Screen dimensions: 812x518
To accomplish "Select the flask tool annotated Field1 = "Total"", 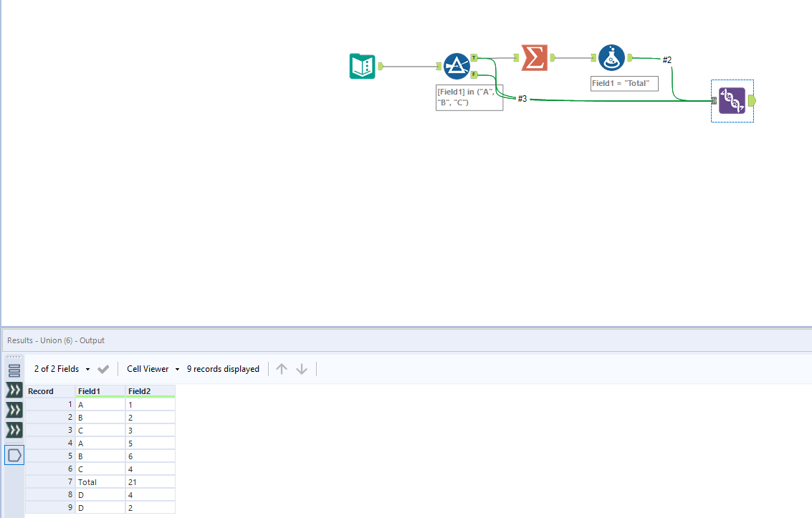I will pos(611,57).
